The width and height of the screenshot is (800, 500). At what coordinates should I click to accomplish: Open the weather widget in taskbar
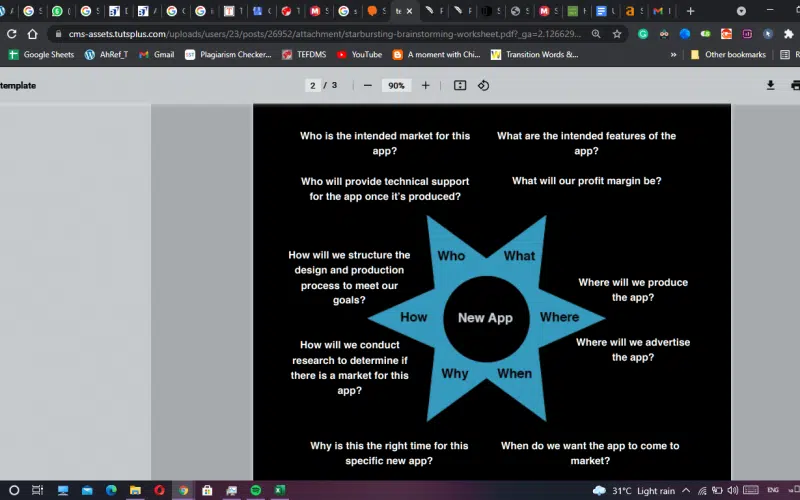[x=635, y=490]
